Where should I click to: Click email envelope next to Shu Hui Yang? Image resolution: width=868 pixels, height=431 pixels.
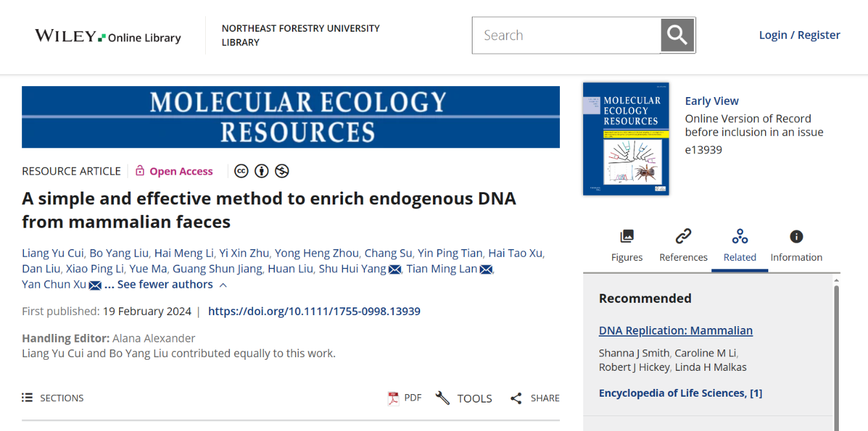click(395, 269)
